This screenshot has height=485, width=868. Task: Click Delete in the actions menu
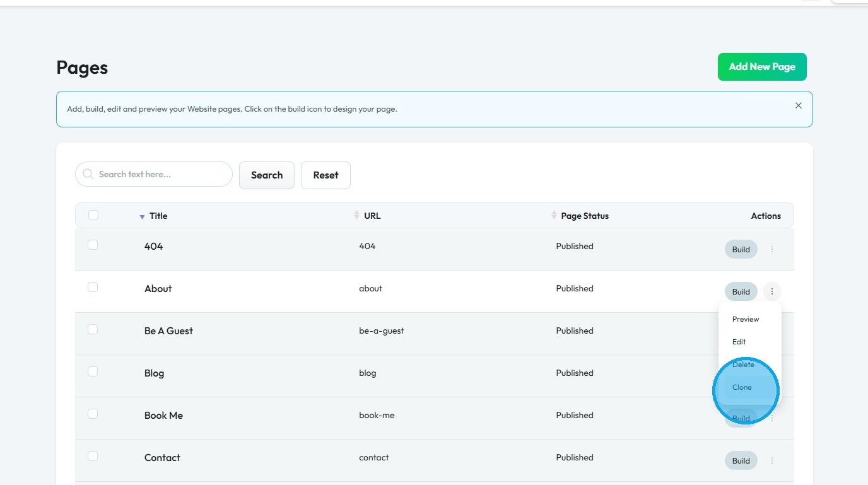point(743,365)
